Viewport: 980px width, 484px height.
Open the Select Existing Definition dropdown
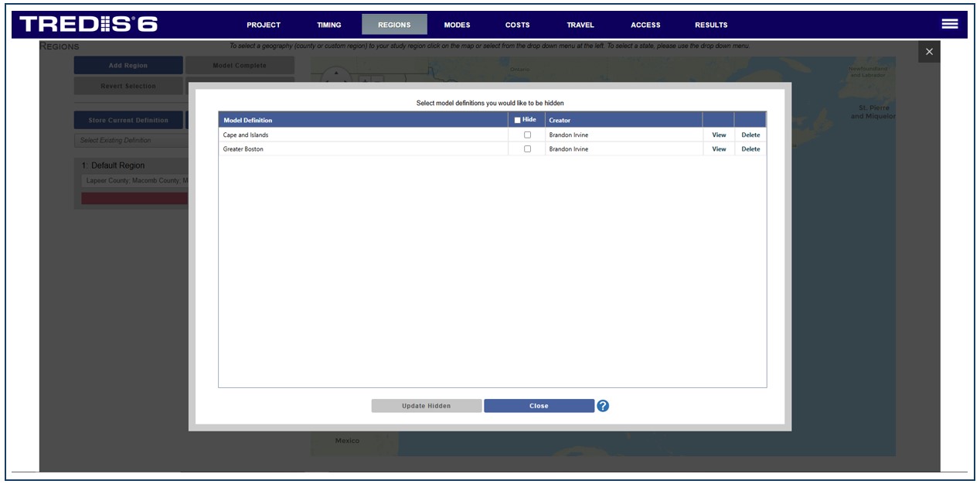131,141
